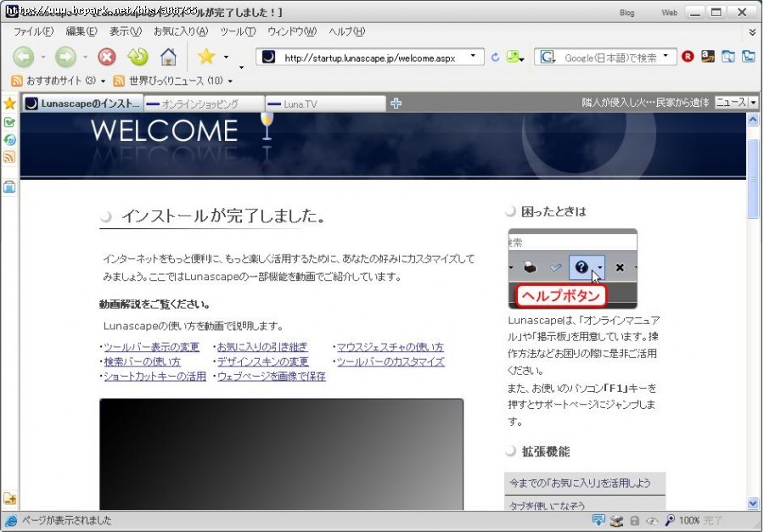Select the Lunascapeのインスト... tab

(x=82, y=104)
